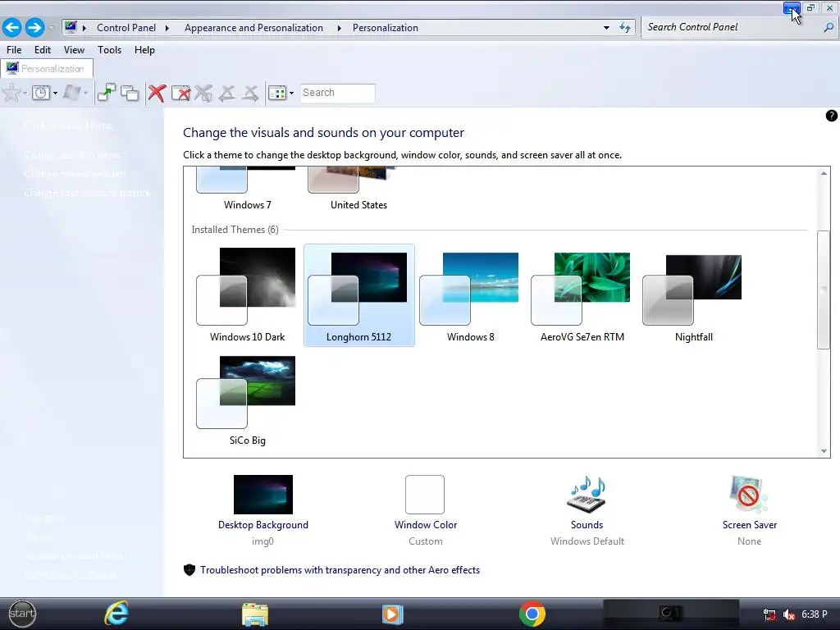Open the Edit menu
Screen dimensions: 840x630
(x=43, y=50)
